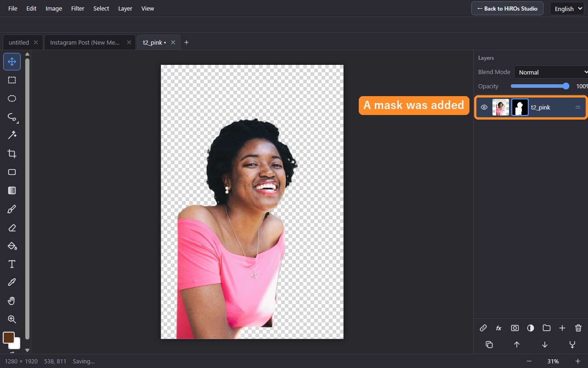Create a new layer group folder
Image resolution: width=588 pixels, height=368 pixels.
pyautogui.click(x=547, y=328)
